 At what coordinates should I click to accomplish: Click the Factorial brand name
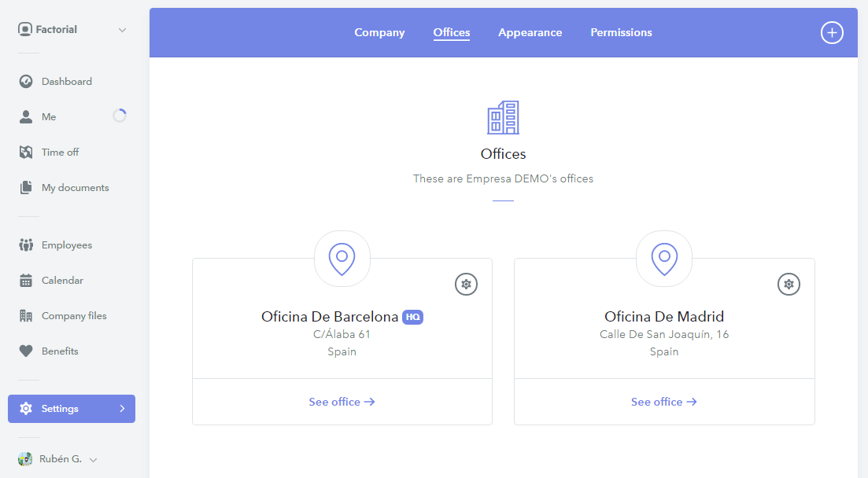57,29
